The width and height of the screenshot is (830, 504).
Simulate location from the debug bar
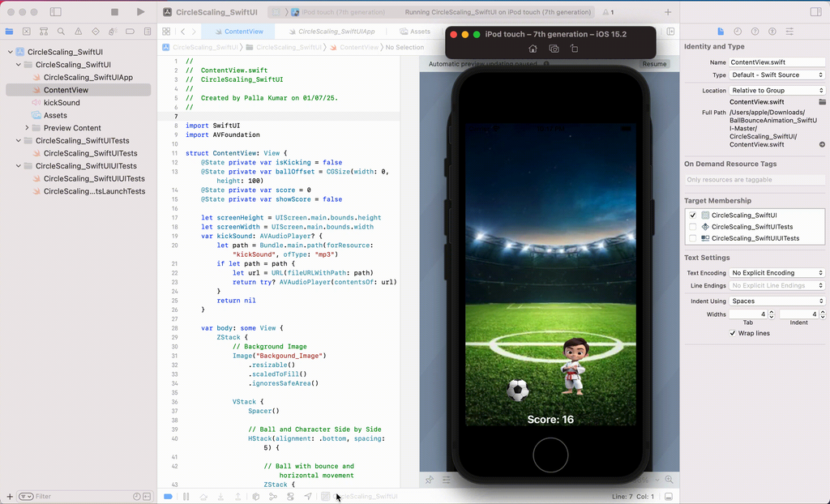point(307,497)
